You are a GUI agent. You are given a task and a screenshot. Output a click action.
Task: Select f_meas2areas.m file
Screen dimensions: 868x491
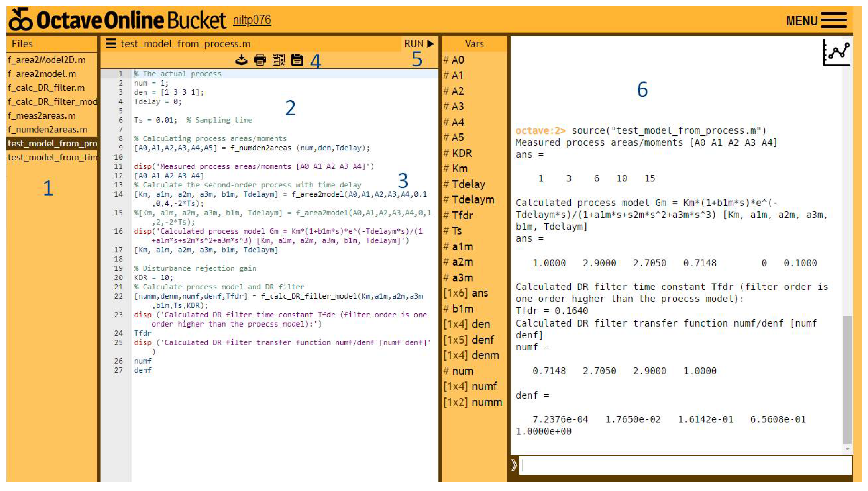click(x=42, y=116)
